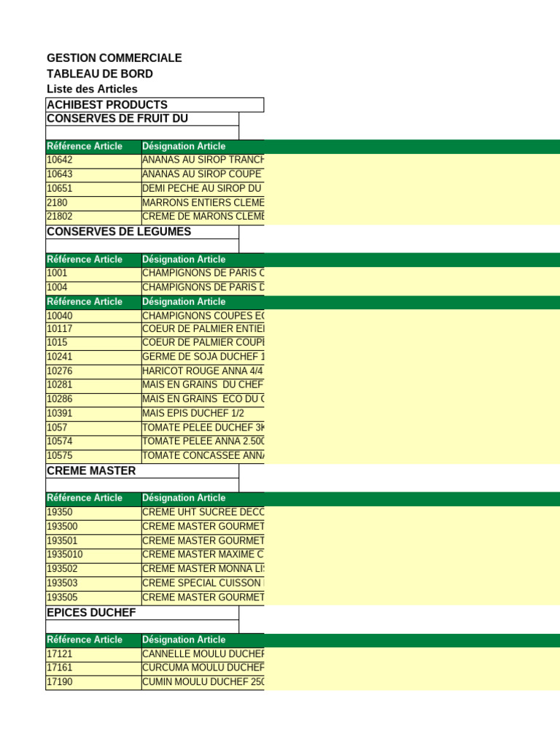The image size is (560, 747).
Task: Click article reference 10643
Action: click(x=93, y=175)
